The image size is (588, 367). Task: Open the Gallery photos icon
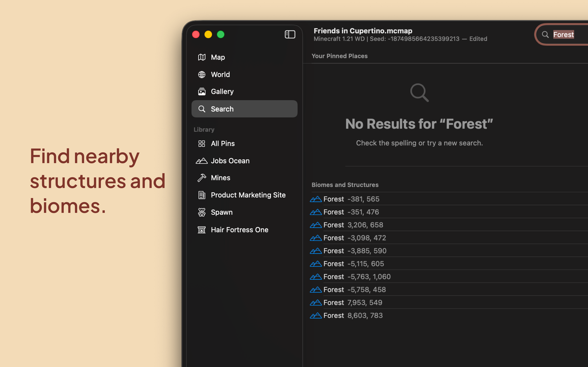(202, 92)
